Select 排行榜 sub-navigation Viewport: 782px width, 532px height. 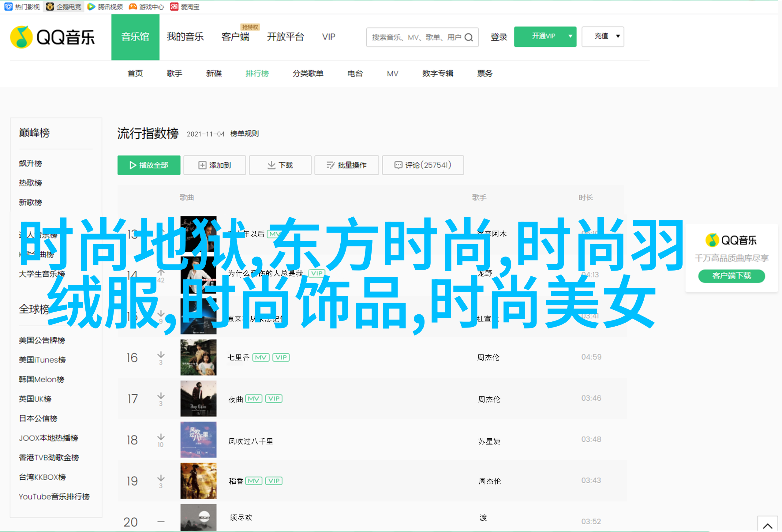pos(257,73)
